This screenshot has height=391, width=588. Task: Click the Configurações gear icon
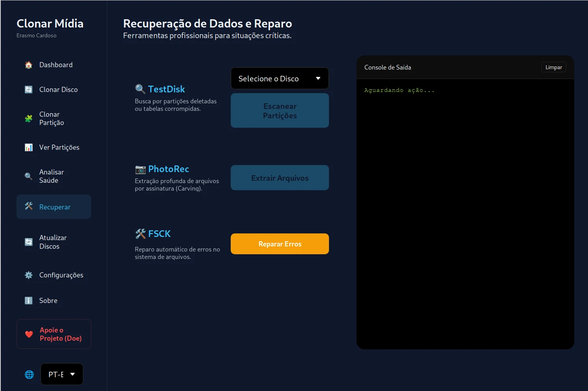[29, 275]
